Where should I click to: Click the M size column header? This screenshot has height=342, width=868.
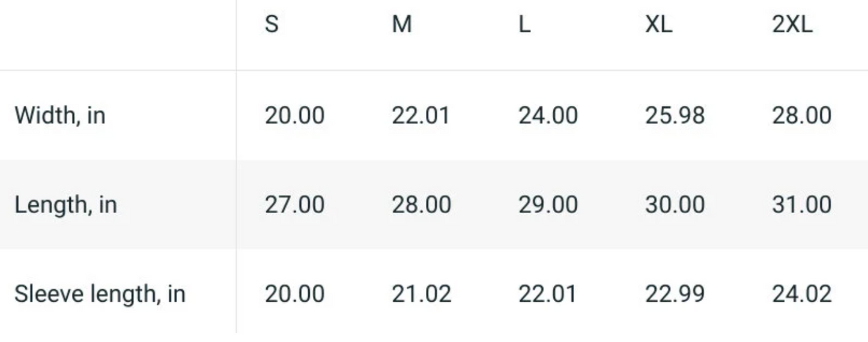pos(402,25)
